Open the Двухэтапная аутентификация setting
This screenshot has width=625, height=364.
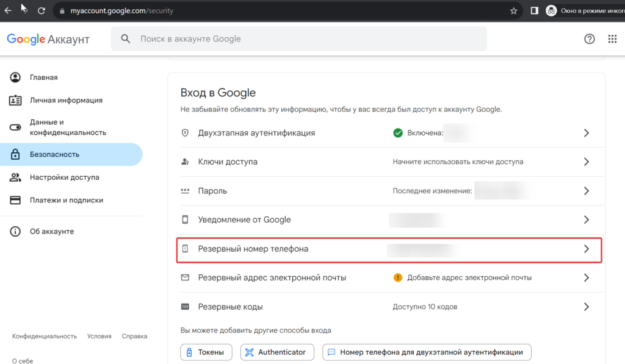[x=391, y=133]
